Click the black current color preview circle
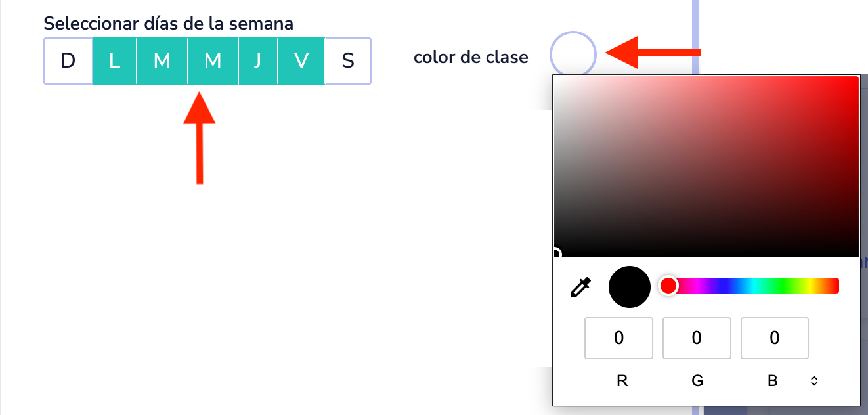This screenshot has height=415, width=868. [629, 287]
